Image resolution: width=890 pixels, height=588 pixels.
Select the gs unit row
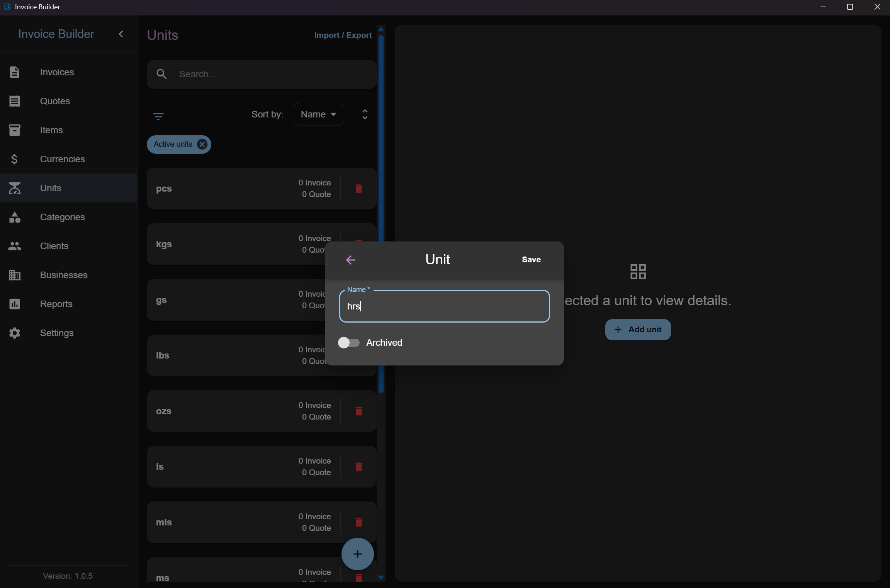coord(236,300)
